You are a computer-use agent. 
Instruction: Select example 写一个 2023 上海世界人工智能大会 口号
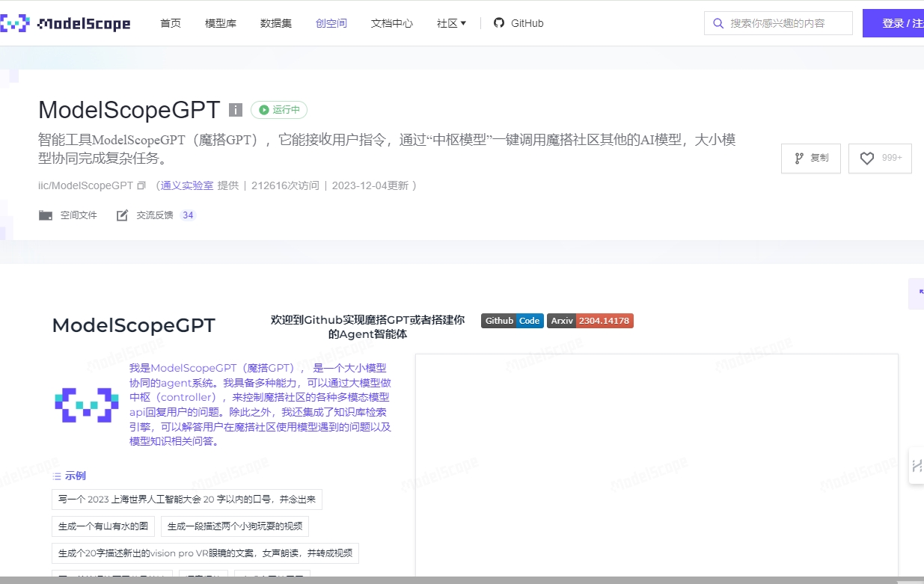(x=187, y=500)
